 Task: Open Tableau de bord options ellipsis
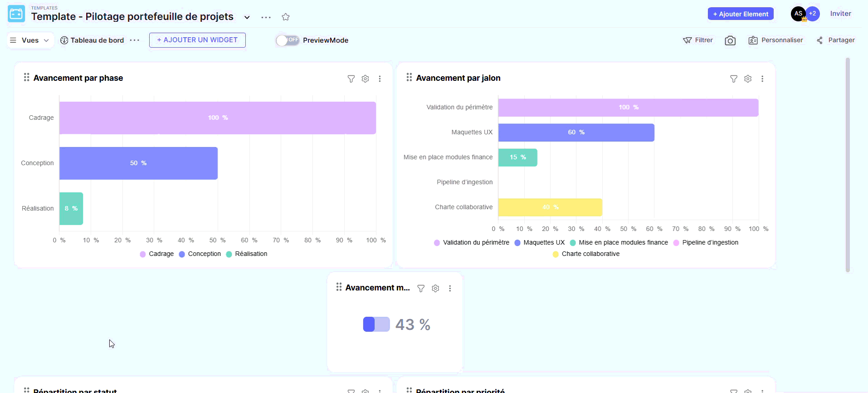click(135, 40)
